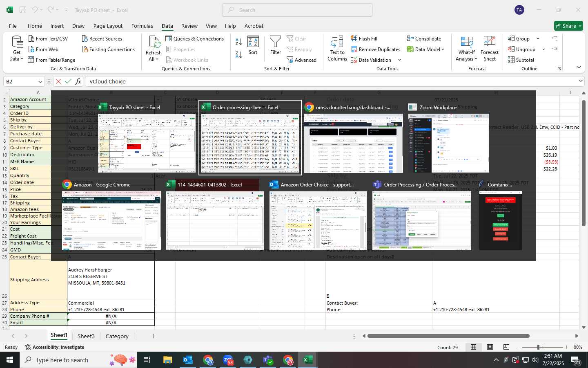Image resolution: width=588 pixels, height=368 pixels.
Task: Open Outline dialog launcher
Action: (x=559, y=69)
